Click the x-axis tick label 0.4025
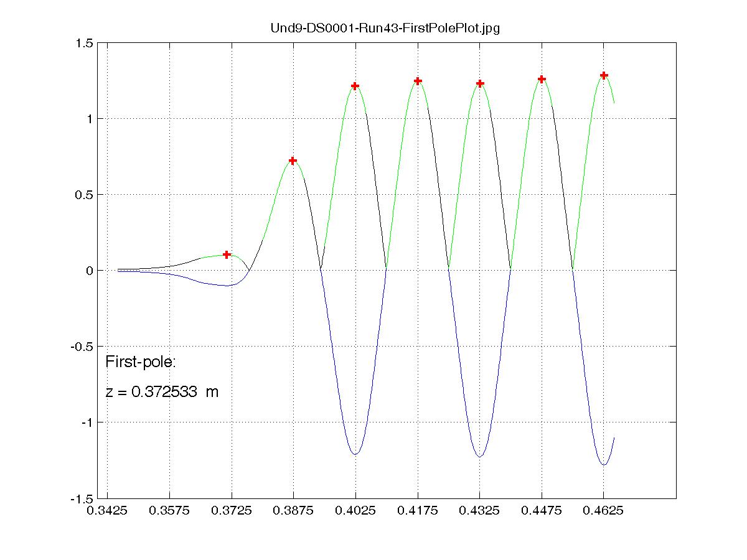 click(355, 511)
